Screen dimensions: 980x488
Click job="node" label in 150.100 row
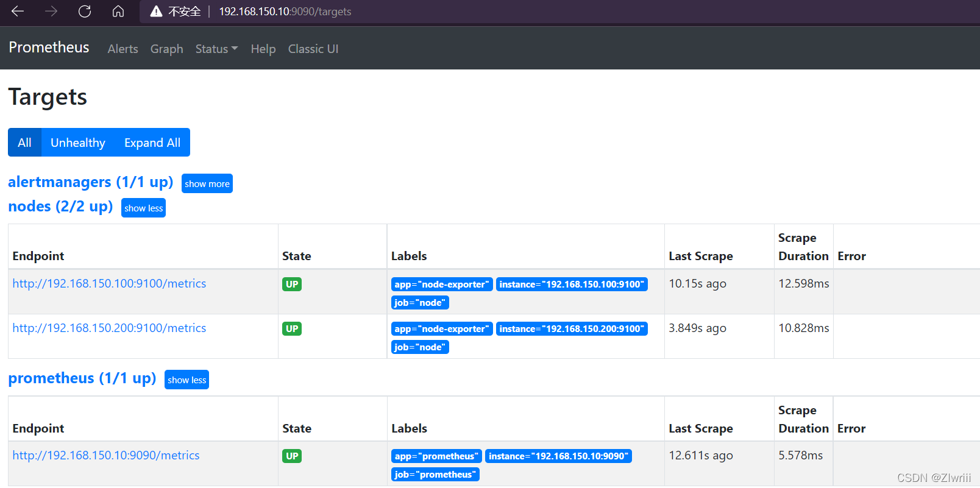click(x=420, y=302)
